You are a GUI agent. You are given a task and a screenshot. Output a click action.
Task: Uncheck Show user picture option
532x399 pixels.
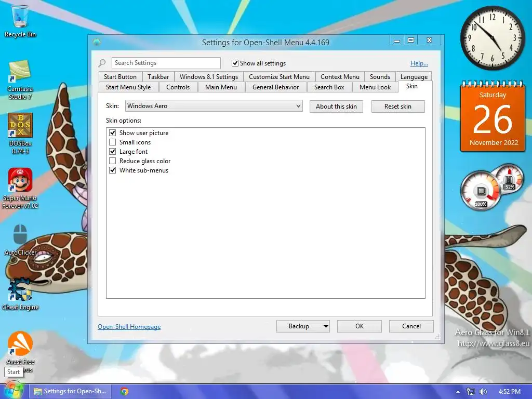113,132
